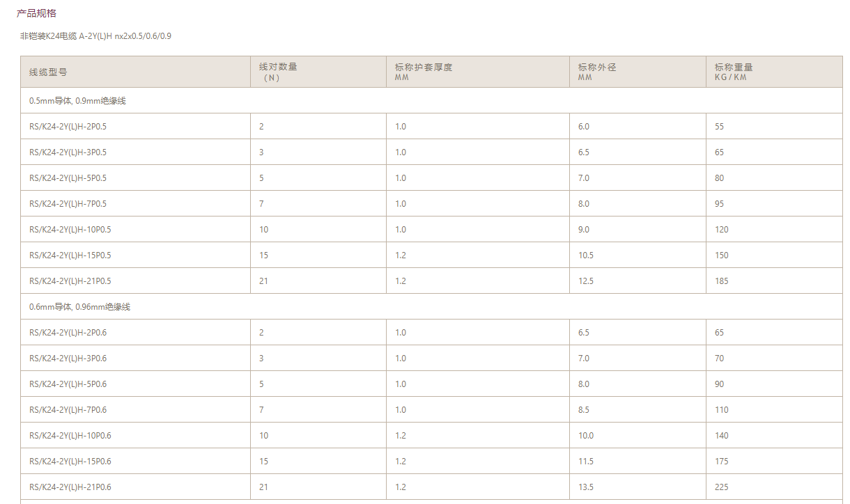Click the outer diameter value 10.0

586,436
